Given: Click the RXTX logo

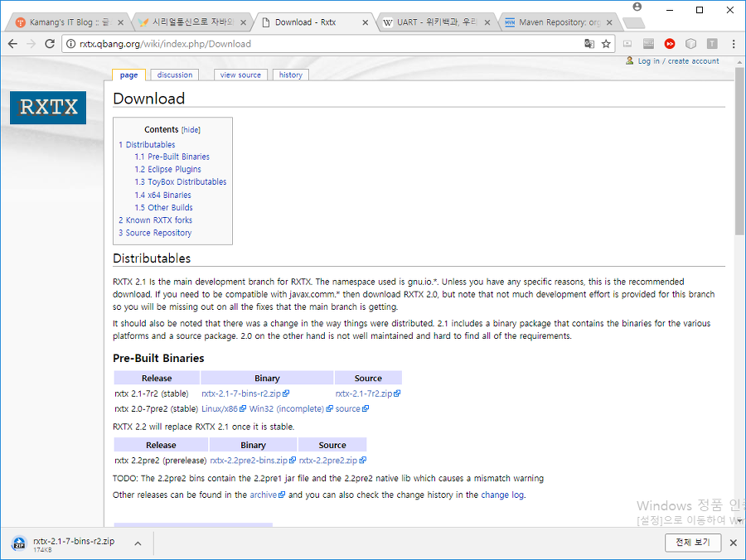Looking at the screenshot, I should tap(48, 108).
